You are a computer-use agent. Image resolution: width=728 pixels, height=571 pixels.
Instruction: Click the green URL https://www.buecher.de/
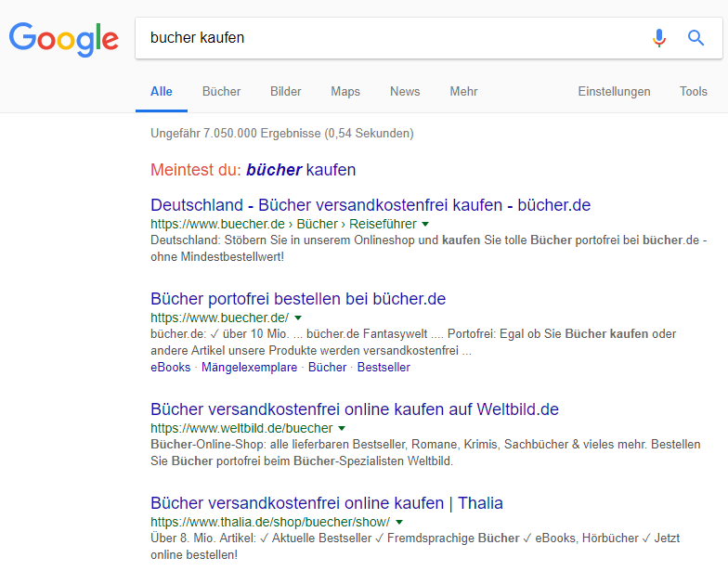point(219,318)
